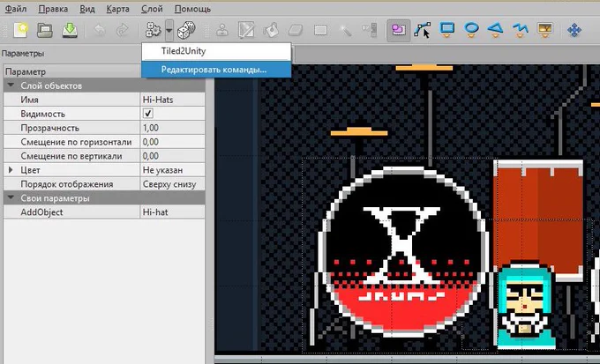Click the Смещение по горизонтали label
600x364 pixels.
tap(76, 142)
